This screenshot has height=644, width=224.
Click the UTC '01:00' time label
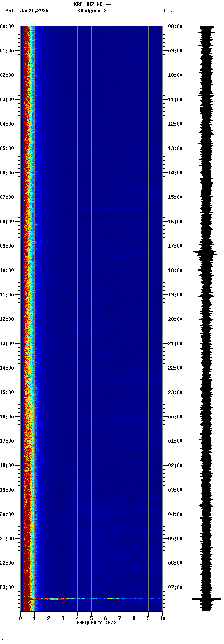pyautogui.click(x=175, y=441)
